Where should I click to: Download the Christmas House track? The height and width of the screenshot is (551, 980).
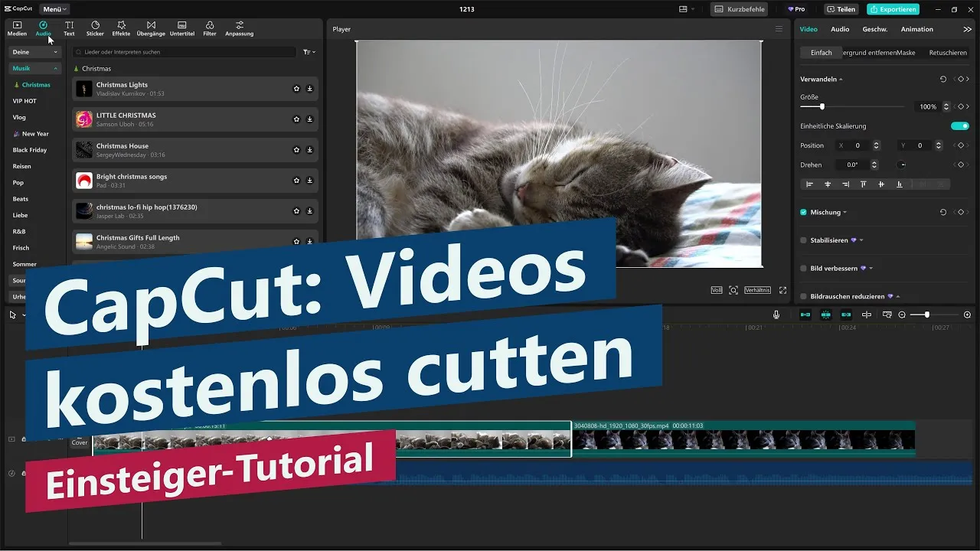pyautogui.click(x=309, y=150)
